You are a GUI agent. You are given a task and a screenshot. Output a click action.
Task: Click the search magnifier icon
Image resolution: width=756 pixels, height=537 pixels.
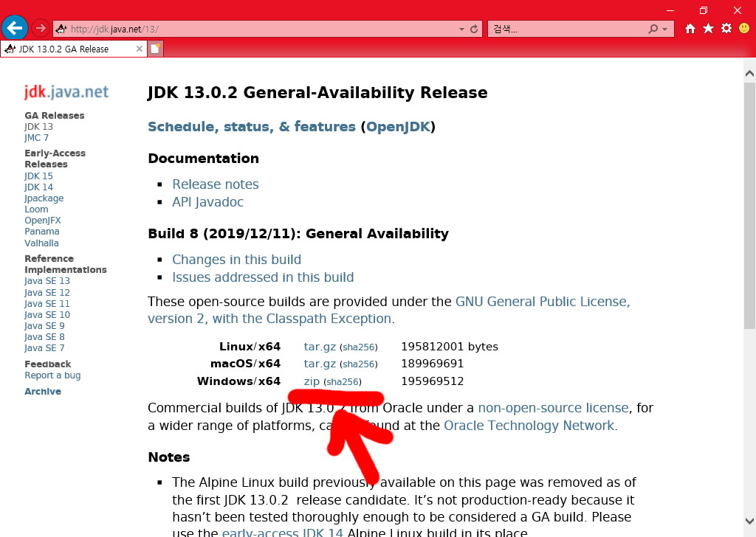click(x=653, y=29)
